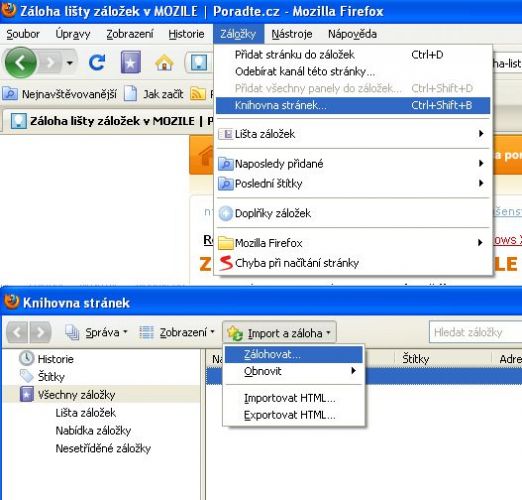Expand the Obnovit submenu

[294, 371]
